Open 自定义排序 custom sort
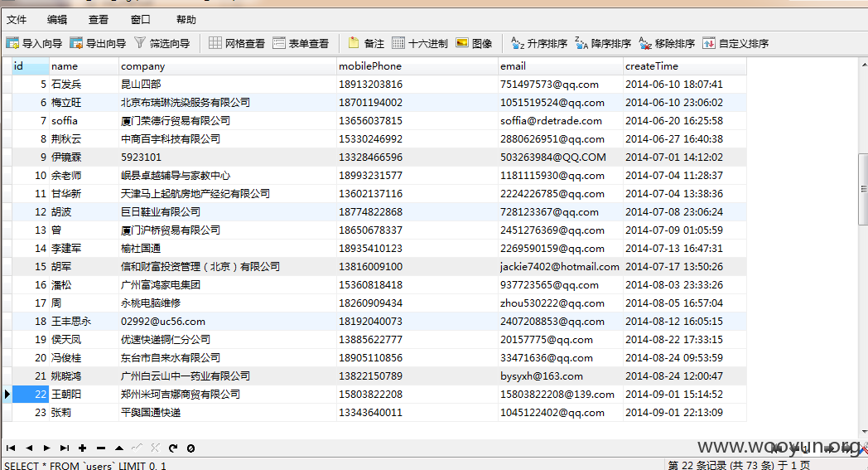Screen dimensions: 868x470 pyautogui.click(x=735, y=43)
